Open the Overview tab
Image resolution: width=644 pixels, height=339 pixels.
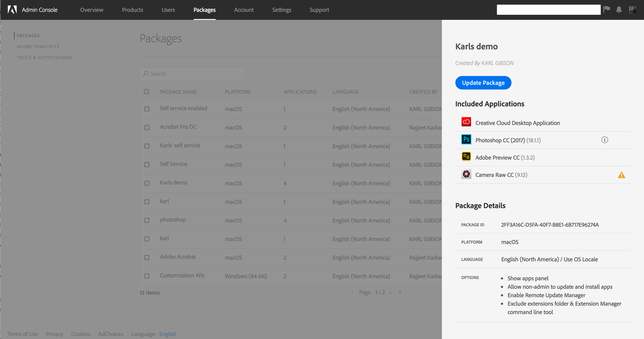tap(92, 10)
